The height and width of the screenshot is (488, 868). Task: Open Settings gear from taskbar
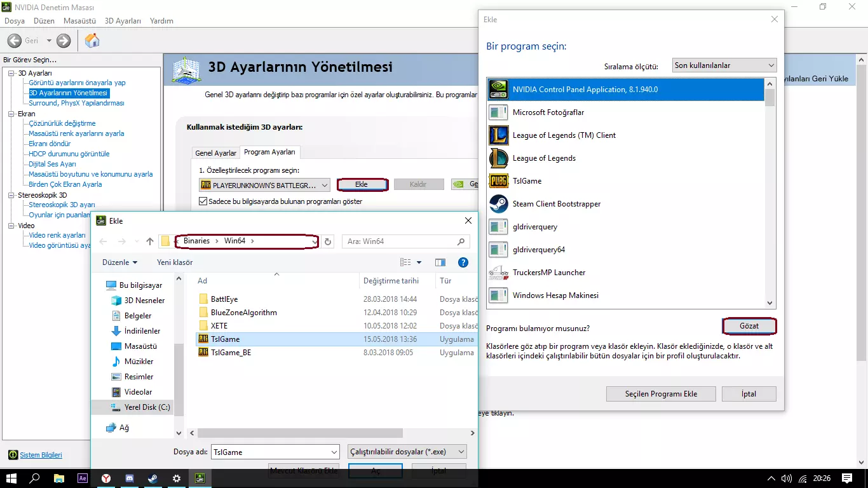[177, 478]
